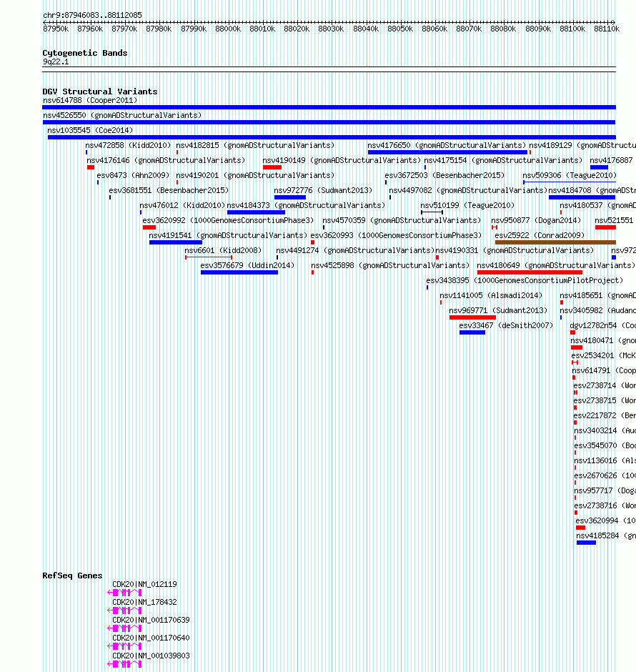Open variant nsv4176146 label
Image resolution: width=636 pixels, height=672 pixels.
click(x=166, y=160)
